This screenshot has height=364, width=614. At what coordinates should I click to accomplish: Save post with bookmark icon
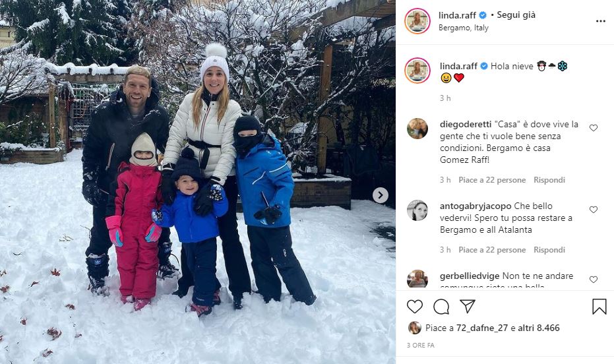pos(599,307)
